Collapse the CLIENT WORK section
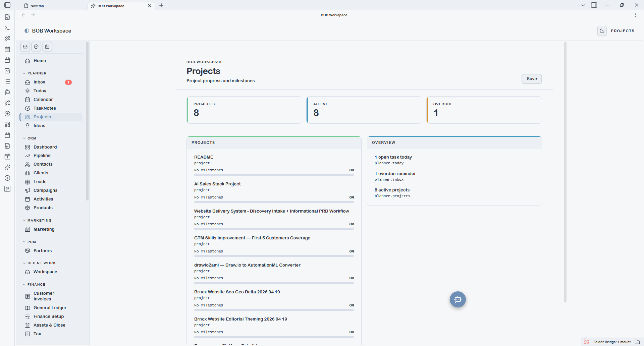The image size is (644, 346). point(39,263)
